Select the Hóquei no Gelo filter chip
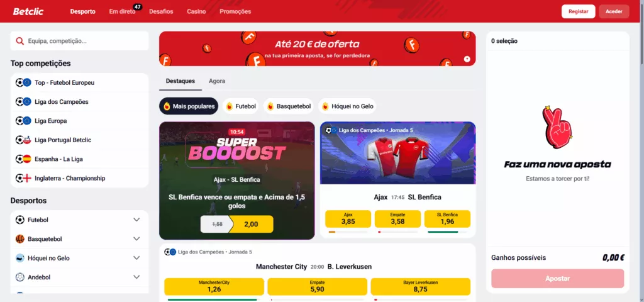Viewport: 644px width, 302px height. pos(347,106)
